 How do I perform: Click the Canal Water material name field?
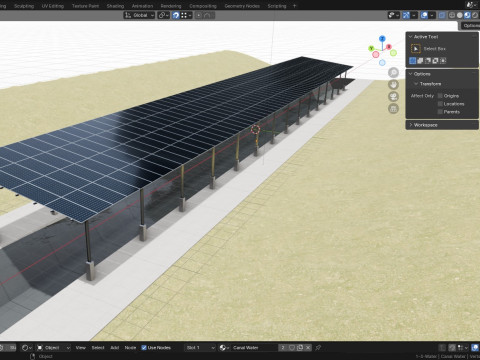click(254, 348)
